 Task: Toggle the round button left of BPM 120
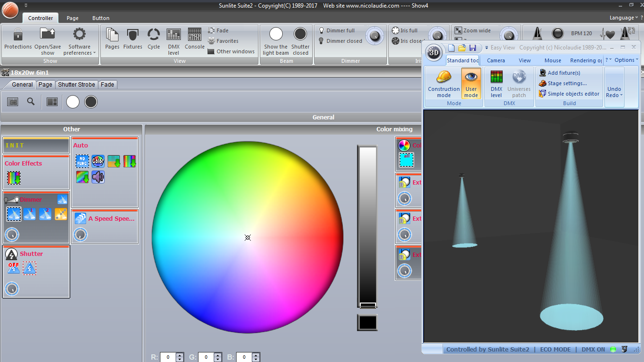click(558, 34)
